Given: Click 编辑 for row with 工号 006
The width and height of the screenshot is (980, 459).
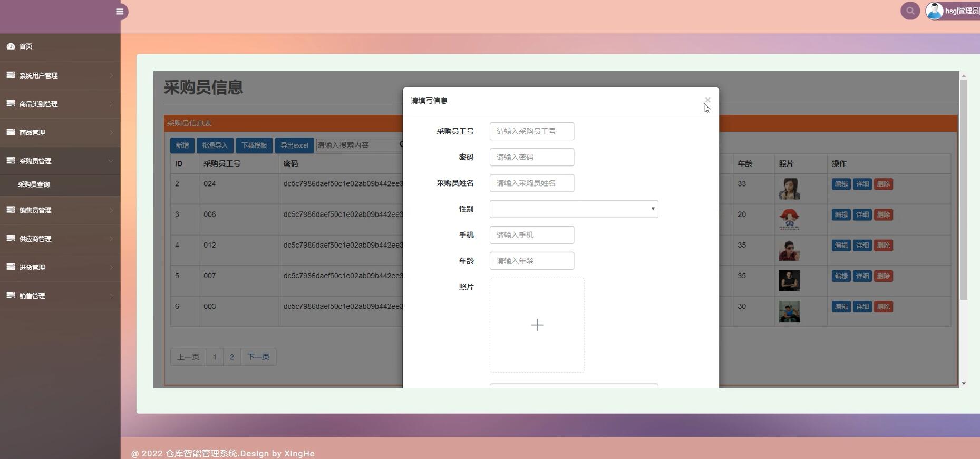Looking at the screenshot, I should [x=841, y=214].
